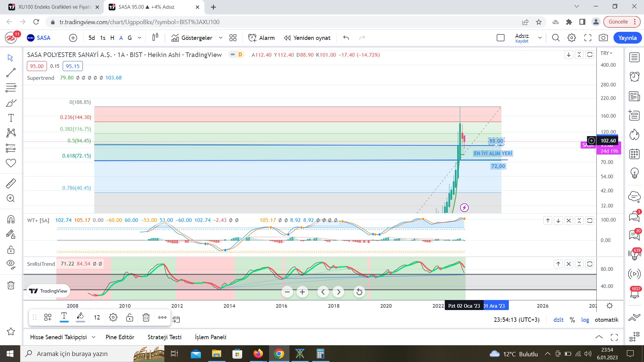Select the ruler measure tool
Viewport: 644px width, 362px height.
[x=11, y=183]
